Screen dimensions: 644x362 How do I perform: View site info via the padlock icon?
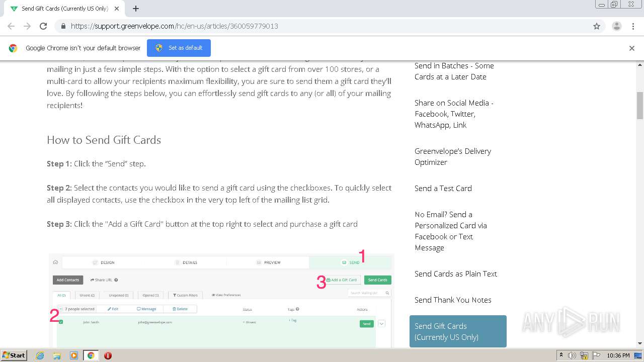click(63, 26)
